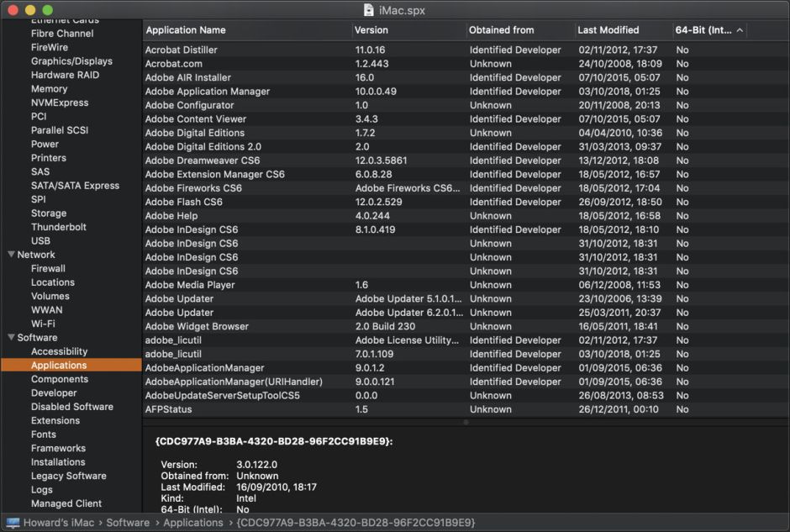790x532 pixels.
Task: Open the Applications item in the path bar
Action: tap(192, 522)
